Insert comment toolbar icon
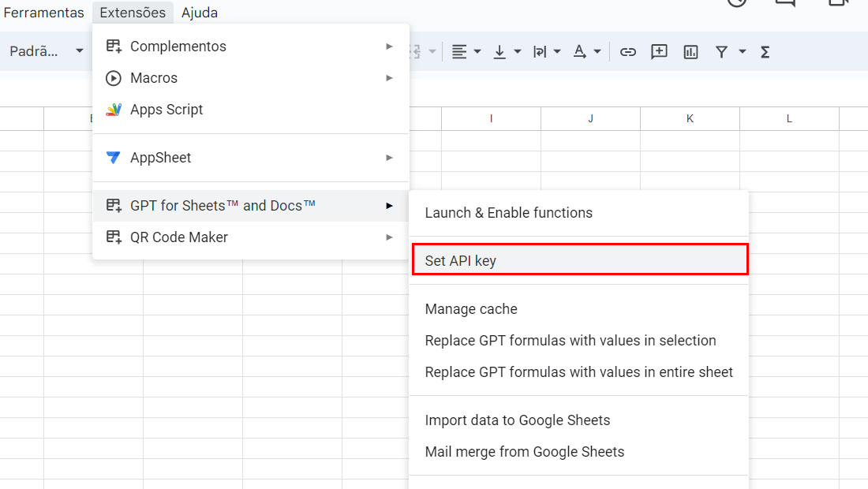868x489 pixels. tap(659, 52)
